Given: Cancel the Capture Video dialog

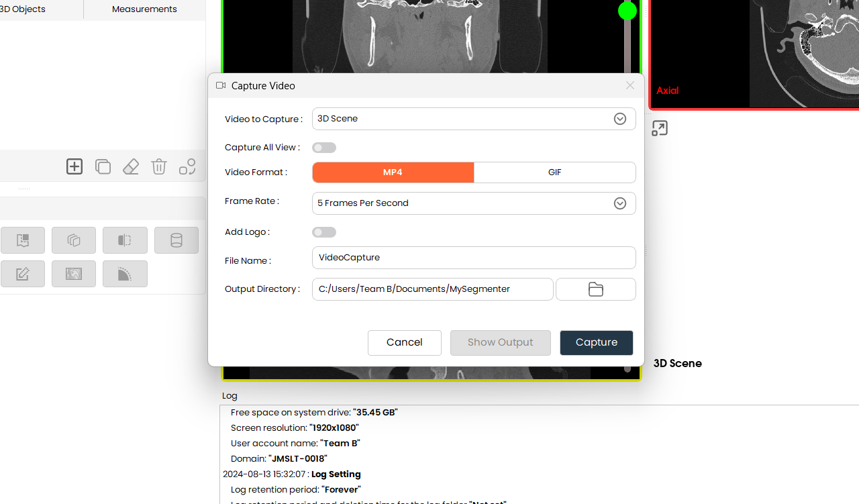Looking at the screenshot, I should [404, 342].
